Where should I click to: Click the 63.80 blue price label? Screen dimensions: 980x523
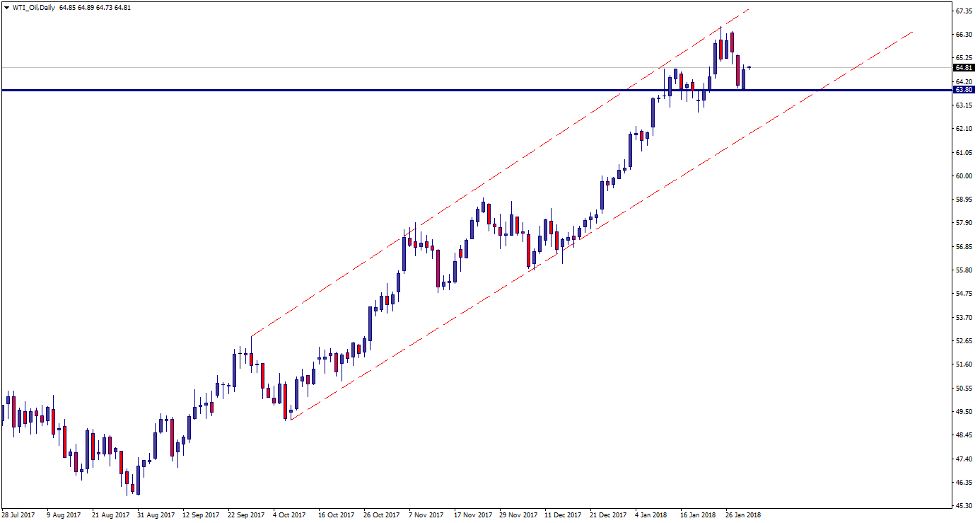(x=963, y=90)
